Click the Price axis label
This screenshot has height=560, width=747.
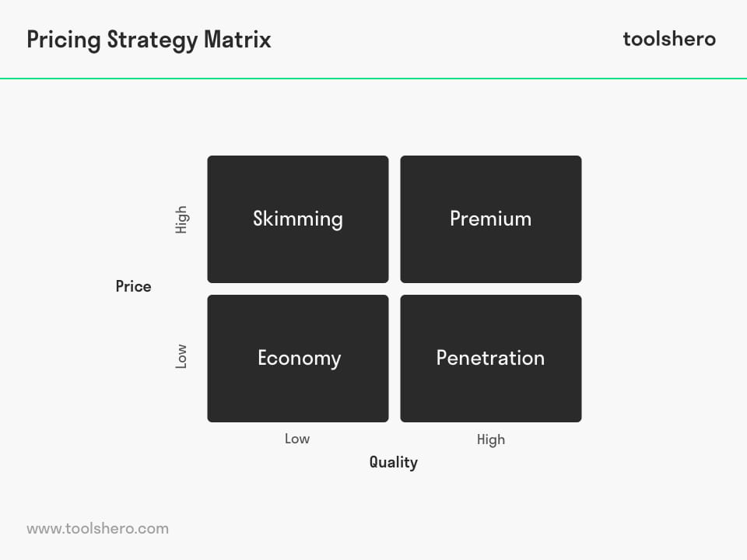(133, 286)
